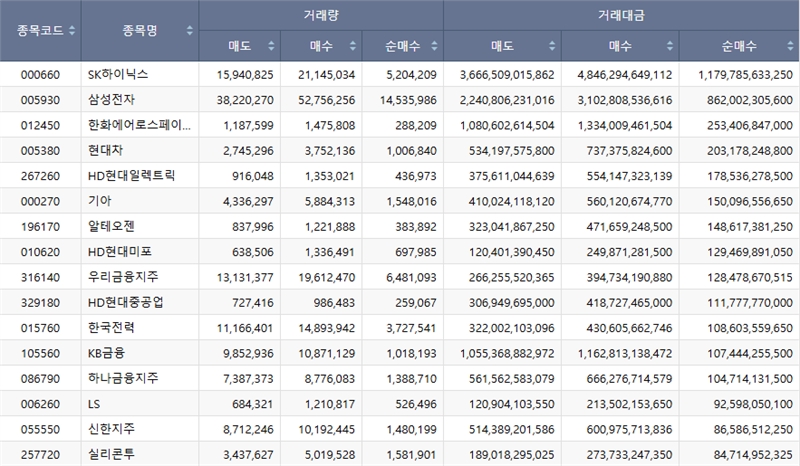800x466 pixels.
Task: Select stock name SK하이닉스
Action: (x=118, y=75)
